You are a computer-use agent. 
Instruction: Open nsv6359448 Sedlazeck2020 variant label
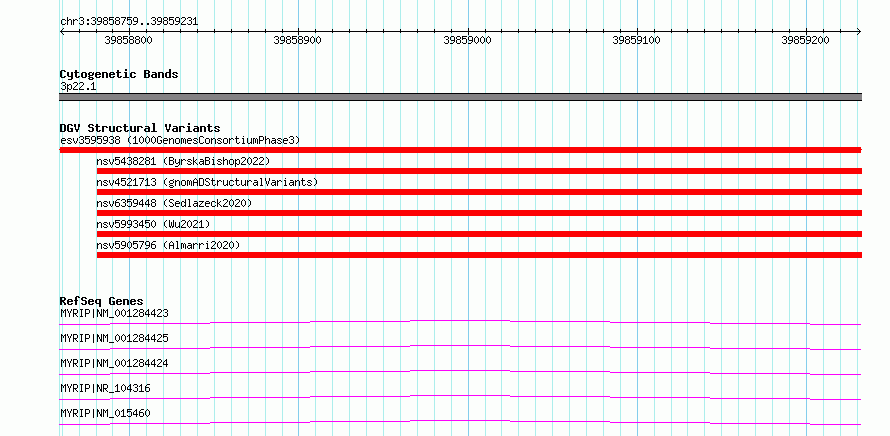coord(174,203)
